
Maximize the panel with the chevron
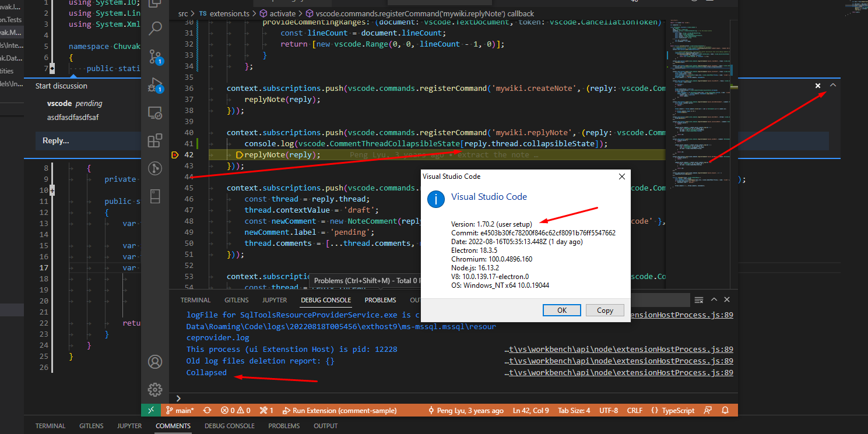(714, 299)
